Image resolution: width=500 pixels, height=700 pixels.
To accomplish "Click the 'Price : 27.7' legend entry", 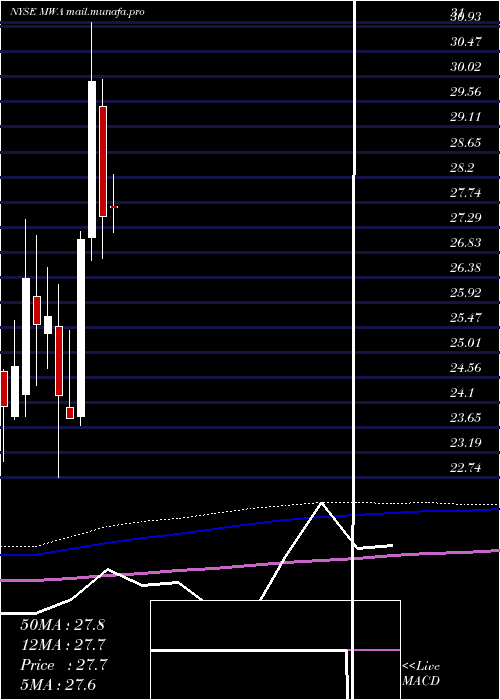I will pos(63,665).
